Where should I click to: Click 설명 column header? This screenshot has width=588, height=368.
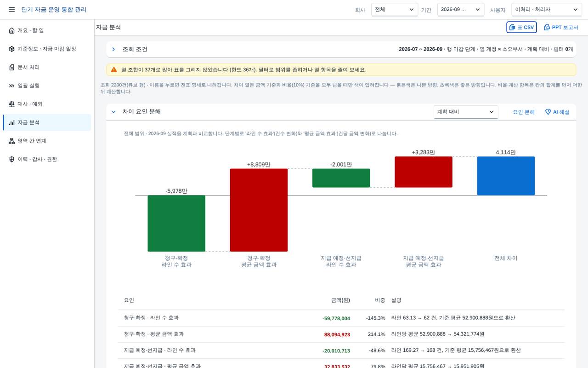tap(396, 300)
